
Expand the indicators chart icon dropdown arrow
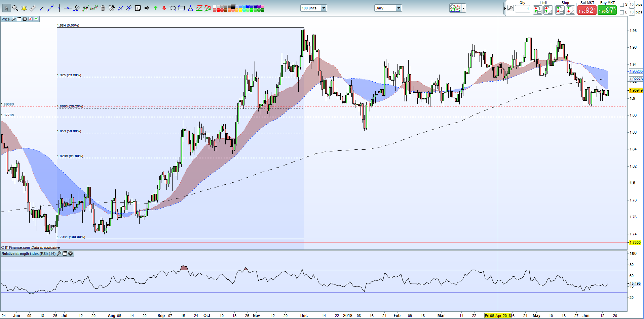[463, 8]
